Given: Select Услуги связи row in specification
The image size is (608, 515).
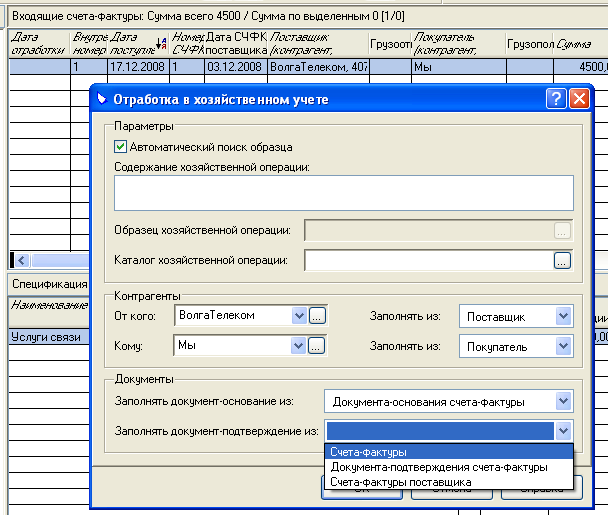Looking at the screenshot, I should pos(49,337).
